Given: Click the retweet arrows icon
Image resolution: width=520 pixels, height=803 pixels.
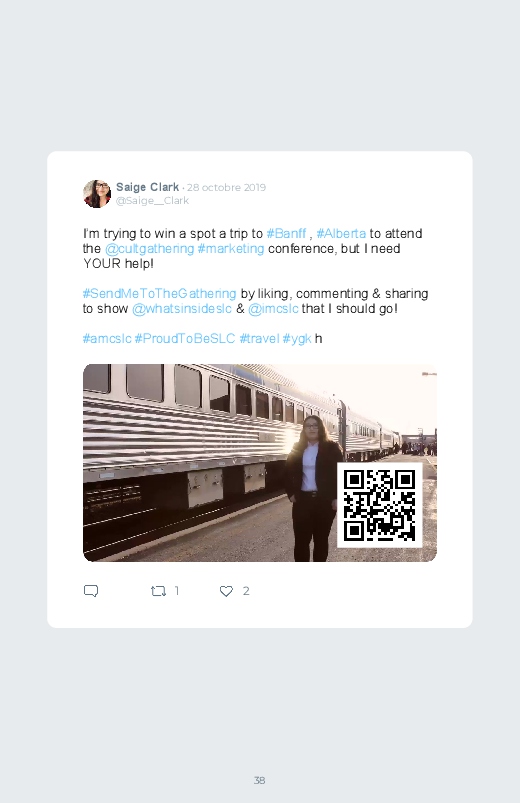Looking at the screenshot, I should [x=158, y=591].
